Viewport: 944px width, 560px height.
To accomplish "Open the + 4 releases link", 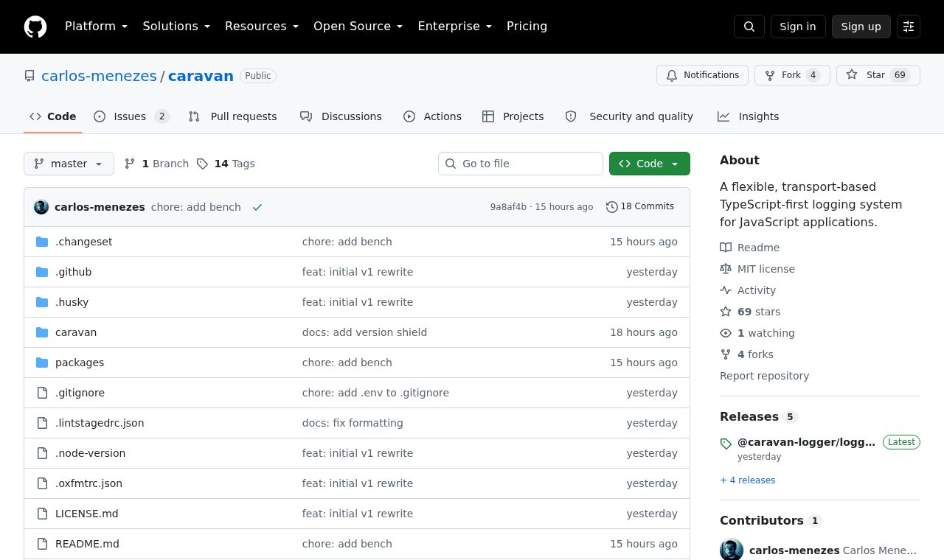I will click(747, 480).
